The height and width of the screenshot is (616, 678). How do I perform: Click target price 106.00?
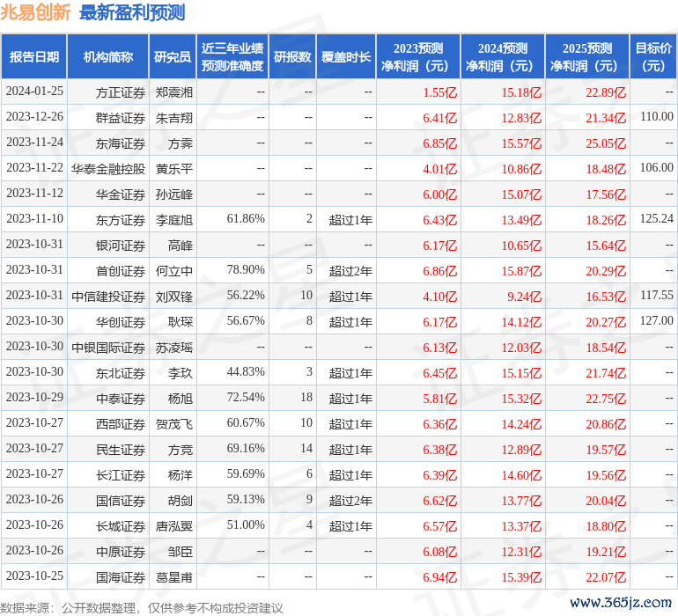[657, 167]
